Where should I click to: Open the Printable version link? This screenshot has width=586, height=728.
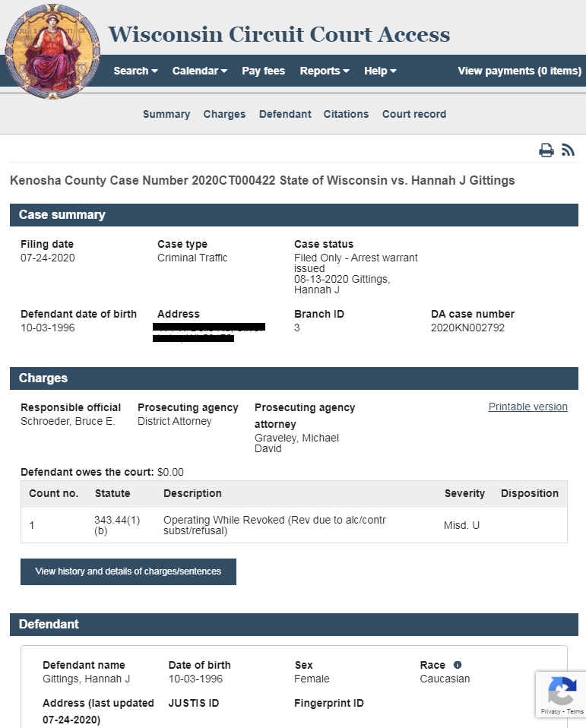pyautogui.click(x=528, y=407)
